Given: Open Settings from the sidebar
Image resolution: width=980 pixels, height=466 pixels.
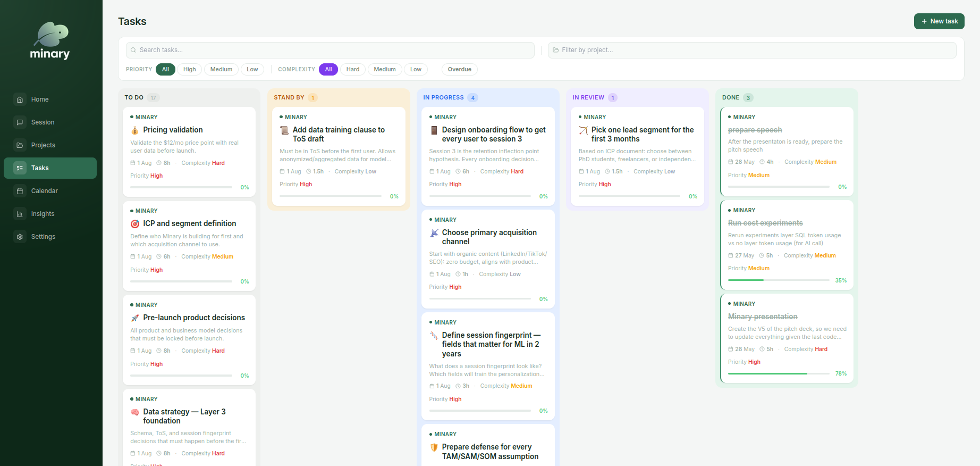Looking at the screenshot, I should point(50,237).
